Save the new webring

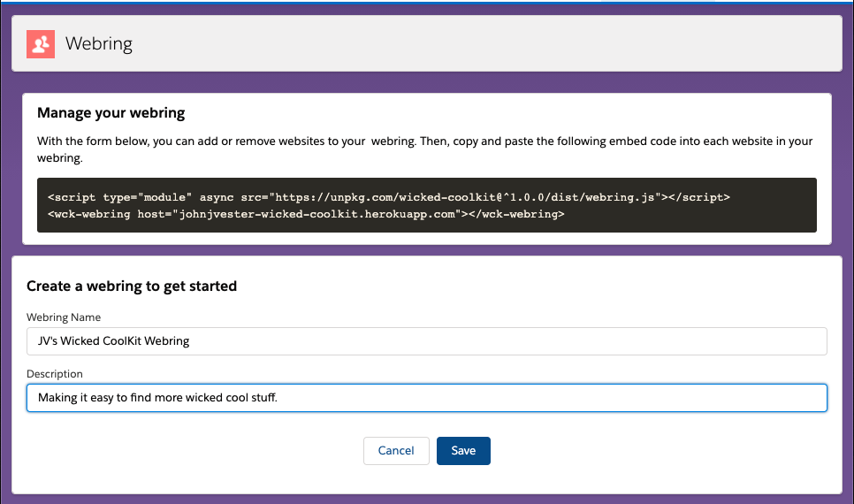tap(463, 451)
